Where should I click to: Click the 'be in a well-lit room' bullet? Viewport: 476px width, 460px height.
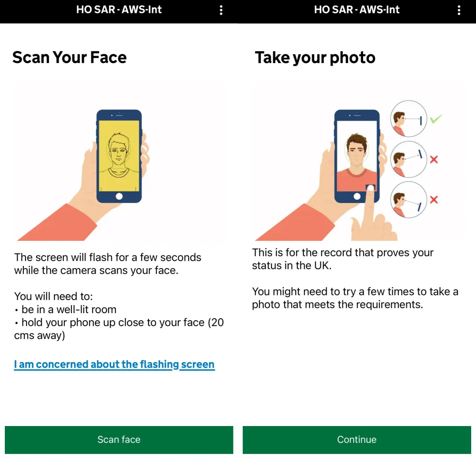pos(66,310)
